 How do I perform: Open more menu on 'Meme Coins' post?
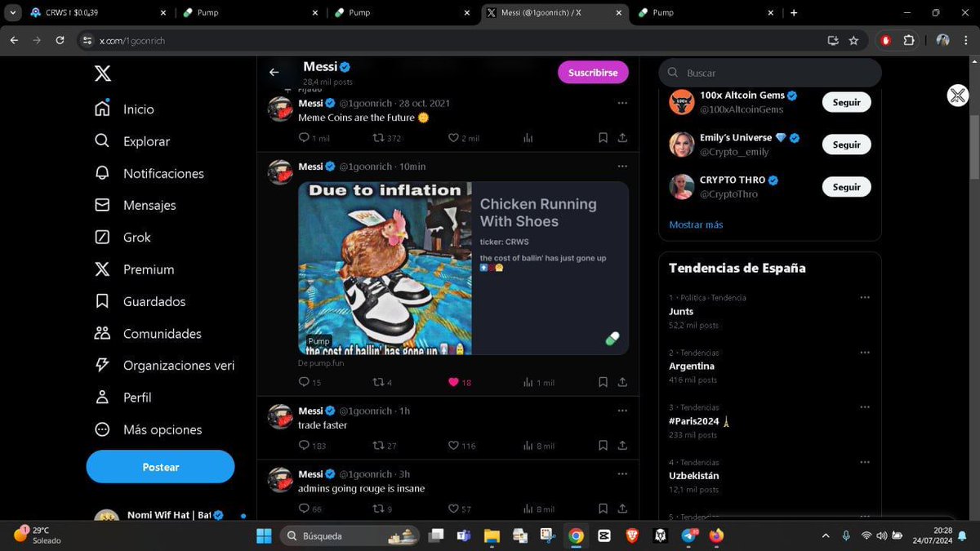[622, 103]
